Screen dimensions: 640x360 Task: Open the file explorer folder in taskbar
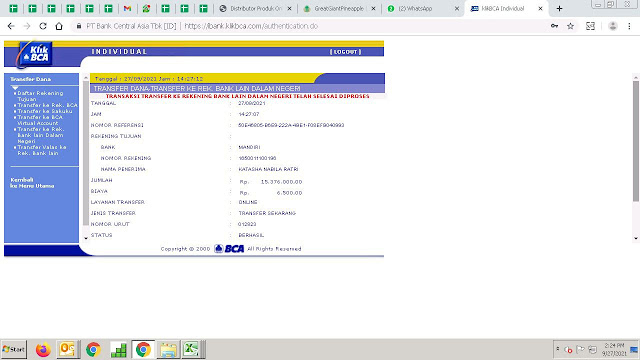click(168, 350)
